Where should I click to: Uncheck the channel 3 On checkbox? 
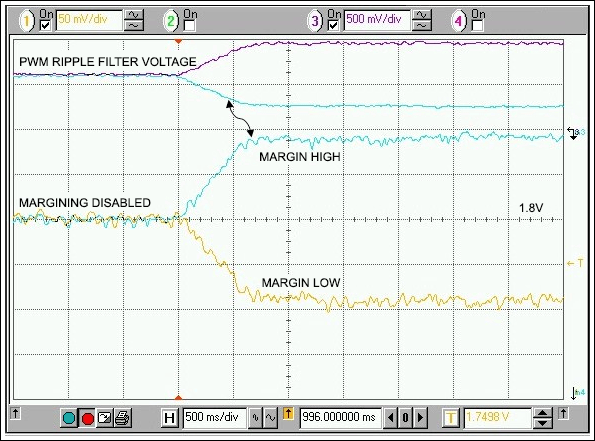click(x=333, y=25)
